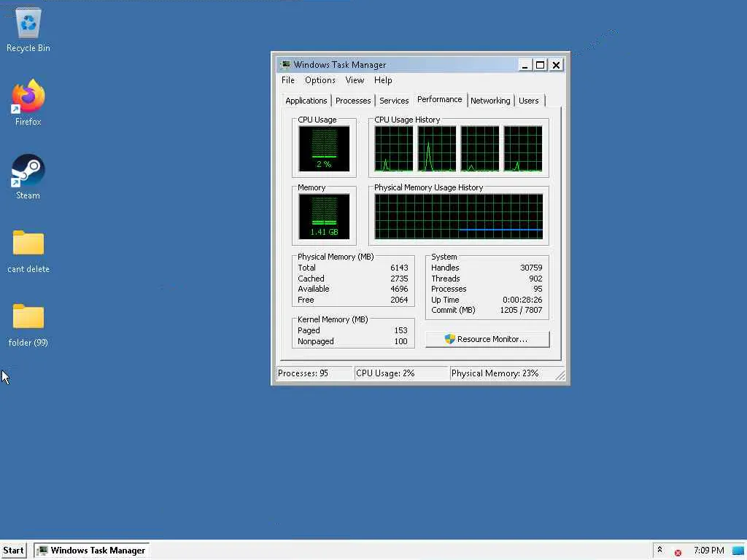The width and height of the screenshot is (747, 560).
Task: Click Windows Task Manager taskbar button
Action: pyautogui.click(x=92, y=551)
